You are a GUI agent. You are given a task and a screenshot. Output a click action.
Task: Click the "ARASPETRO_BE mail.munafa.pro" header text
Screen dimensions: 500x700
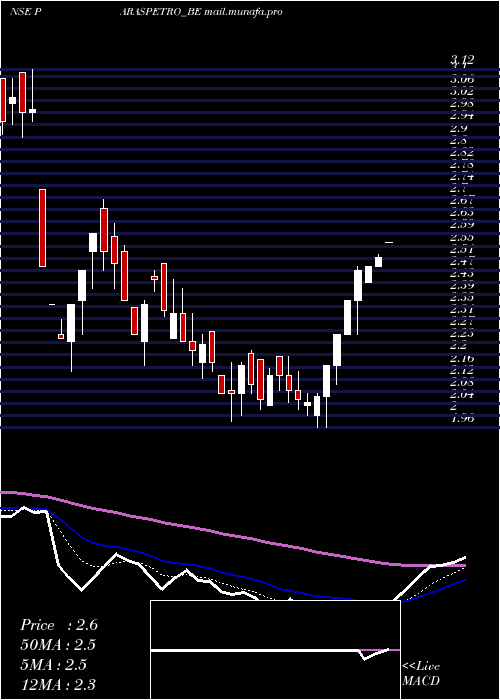coord(201,12)
